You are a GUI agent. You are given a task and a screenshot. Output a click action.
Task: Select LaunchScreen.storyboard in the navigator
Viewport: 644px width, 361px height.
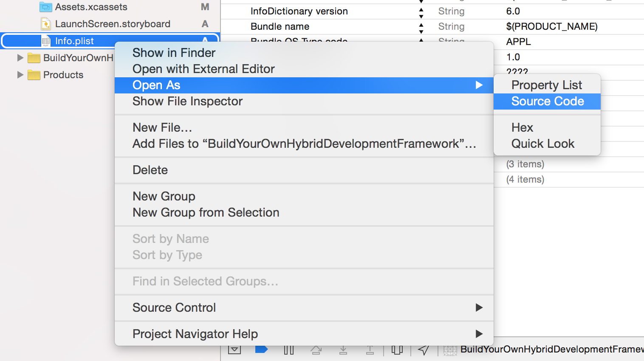[113, 24]
